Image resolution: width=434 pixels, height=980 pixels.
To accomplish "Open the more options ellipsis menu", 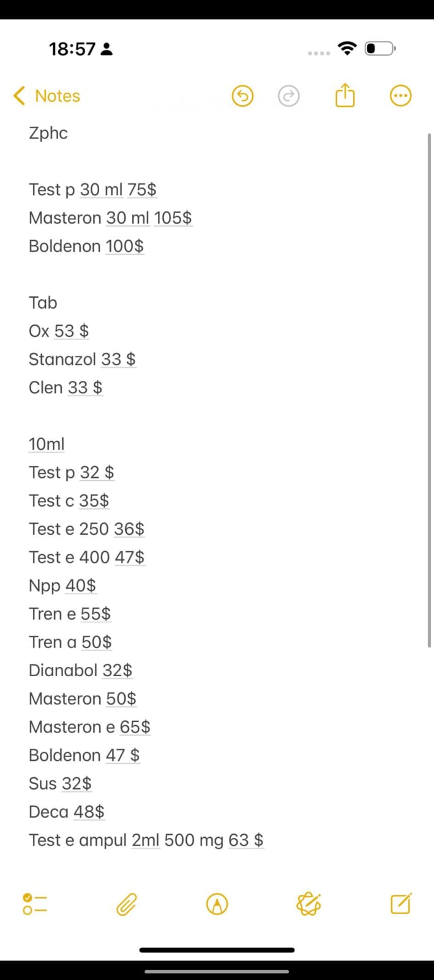I will pos(400,96).
